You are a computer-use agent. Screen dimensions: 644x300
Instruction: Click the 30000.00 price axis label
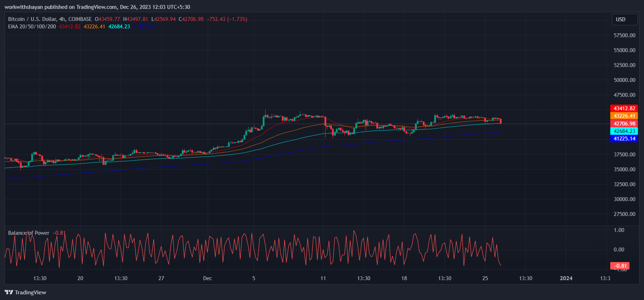tap(624, 199)
